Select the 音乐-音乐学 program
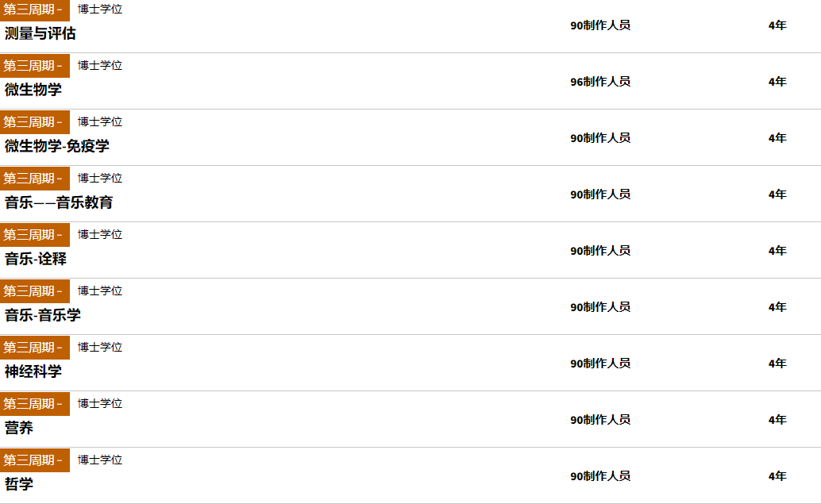The height and width of the screenshot is (504, 821). pos(43,315)
